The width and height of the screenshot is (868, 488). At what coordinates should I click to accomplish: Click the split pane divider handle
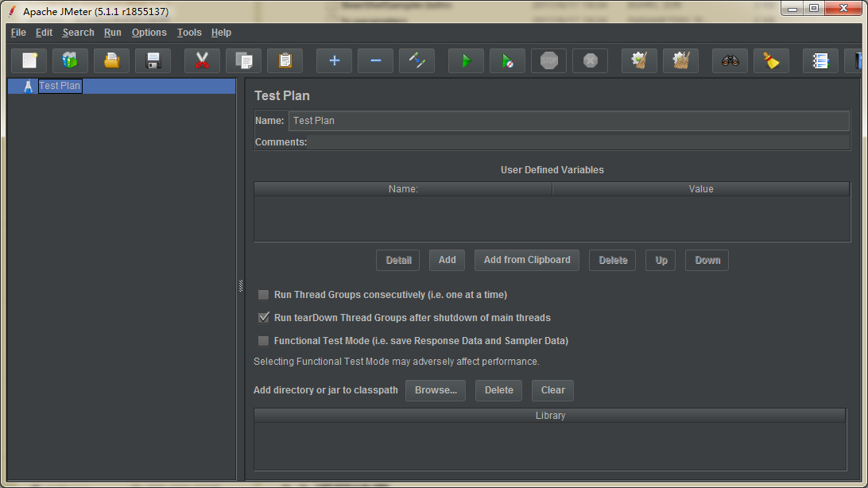click(x=241, y=285)
